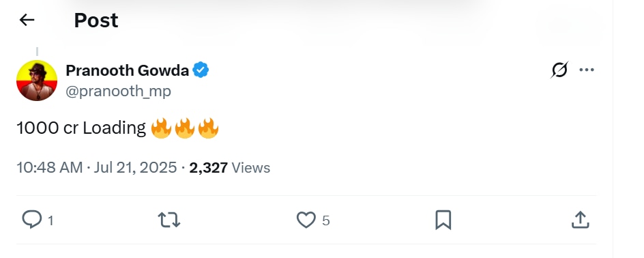Open the @pranooth_mp handle link
Image resolution: width=644 pixels, height=258 pixels.
(x=118, y=91)
